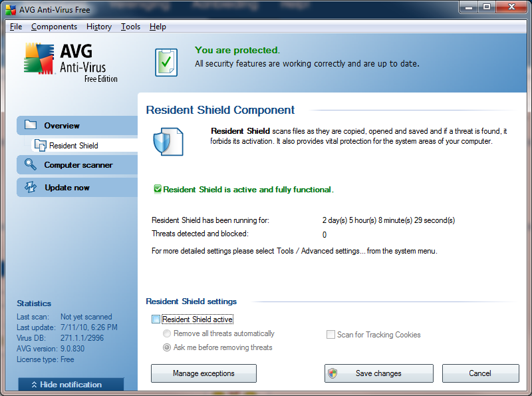Click the Update now arrows icon
Screen dimensions: 532x396
pos(31,187)
